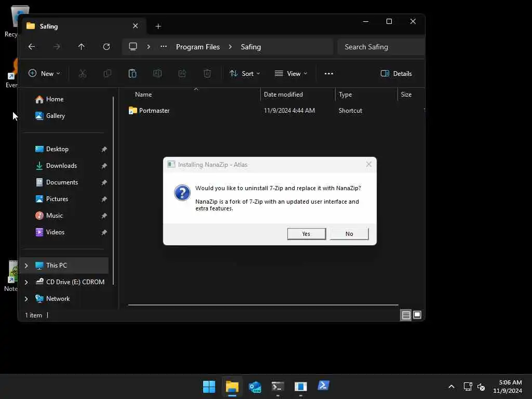Open the Sort dropdown
The width and height of the screenshot is (532, 399).
(x=245, y=74)
